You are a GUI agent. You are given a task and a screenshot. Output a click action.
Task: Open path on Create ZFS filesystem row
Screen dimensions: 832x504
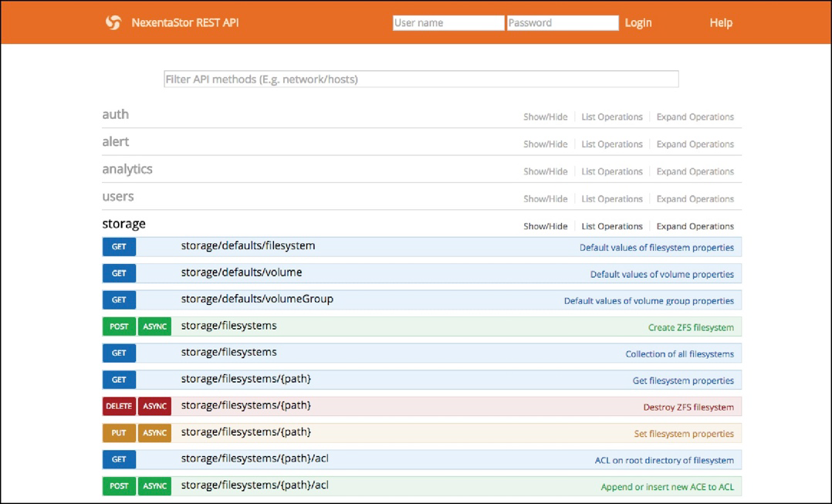pos(228,325)
